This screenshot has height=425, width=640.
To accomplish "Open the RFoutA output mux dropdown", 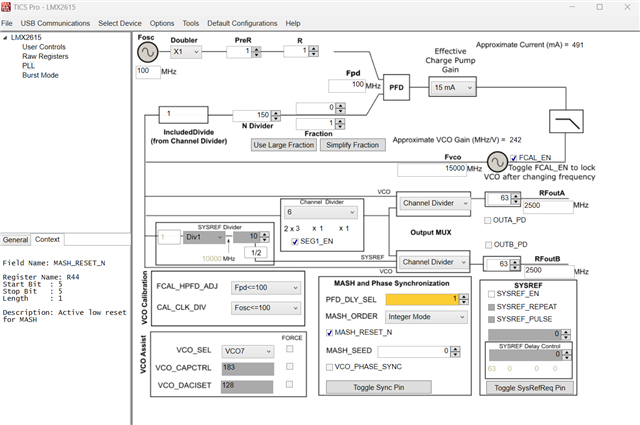I will pyautogui.click(x=434, y=203).
